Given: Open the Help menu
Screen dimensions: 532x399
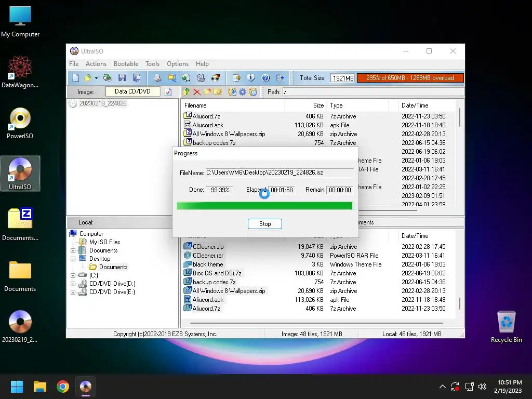Looking at the screenshot, I should 202,64.
